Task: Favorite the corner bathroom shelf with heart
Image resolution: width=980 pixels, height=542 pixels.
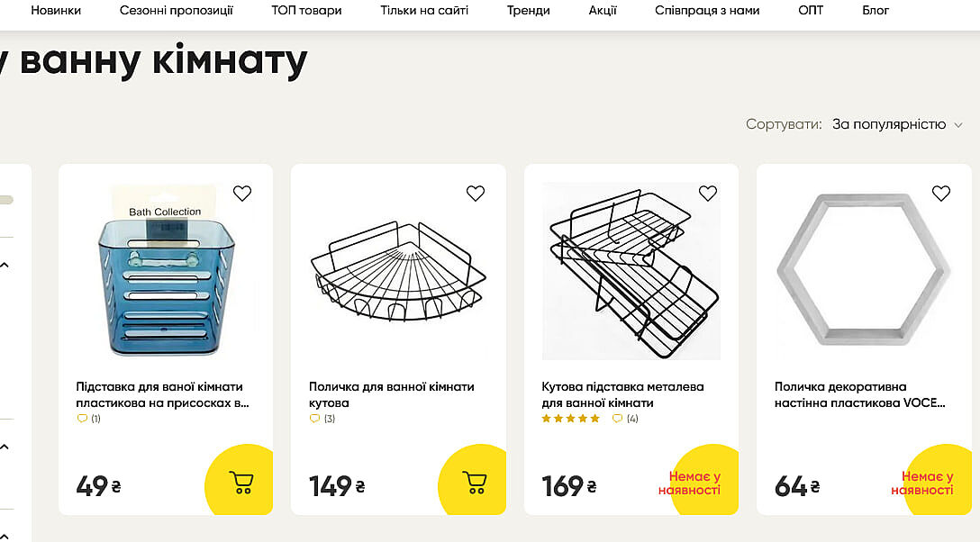Action: coord(476,193)
